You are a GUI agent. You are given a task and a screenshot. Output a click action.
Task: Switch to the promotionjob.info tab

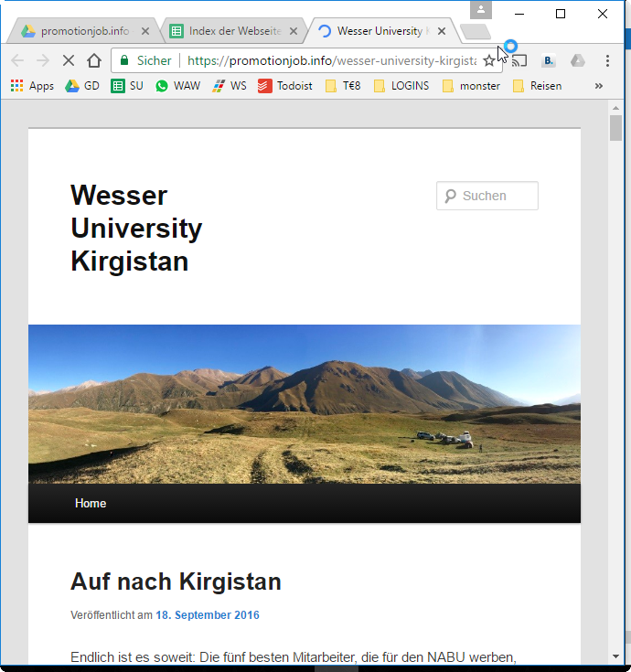pos(80,31)
